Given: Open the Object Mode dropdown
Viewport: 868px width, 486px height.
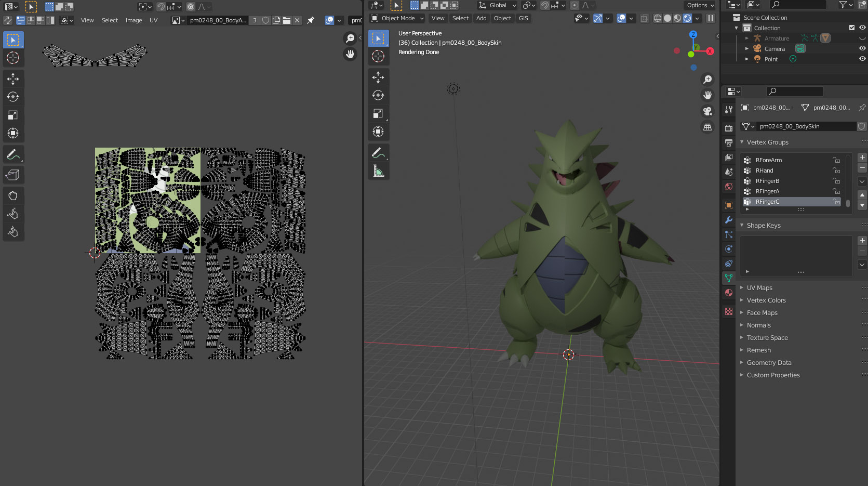Looking at the screenshot, I should tap(397, 18).
